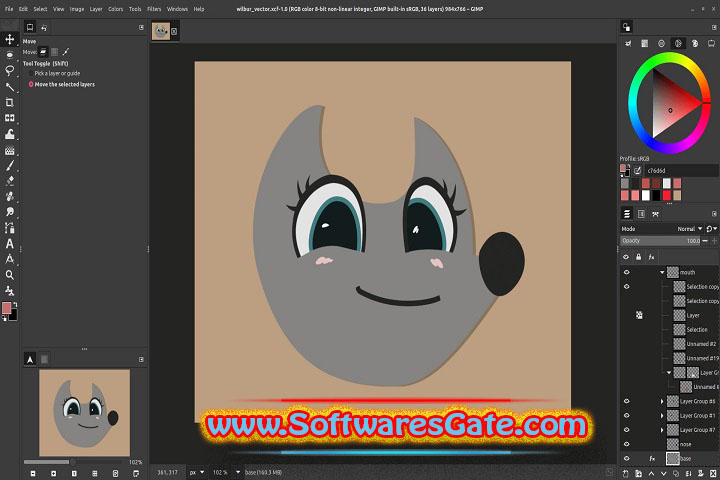The height and width of the screenshot is (480, 720).
Task: Select the Crop tool
Action: click(x=9, y=102)
